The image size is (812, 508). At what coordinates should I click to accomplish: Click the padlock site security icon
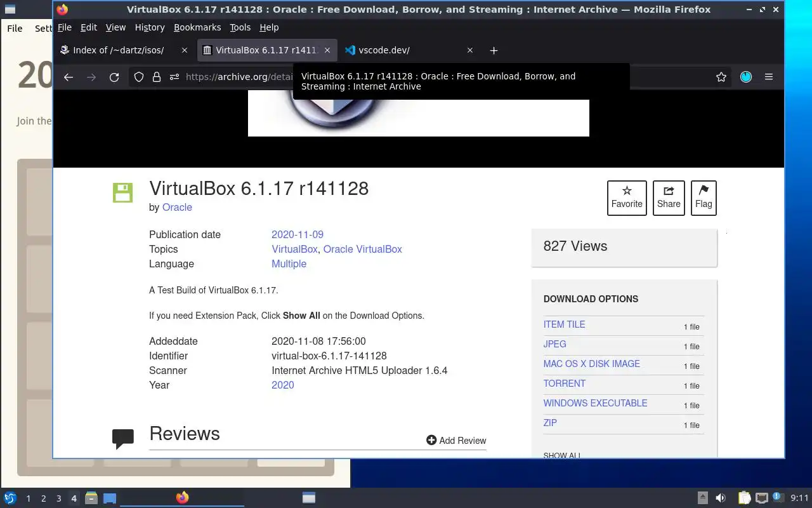click(157, 77)
